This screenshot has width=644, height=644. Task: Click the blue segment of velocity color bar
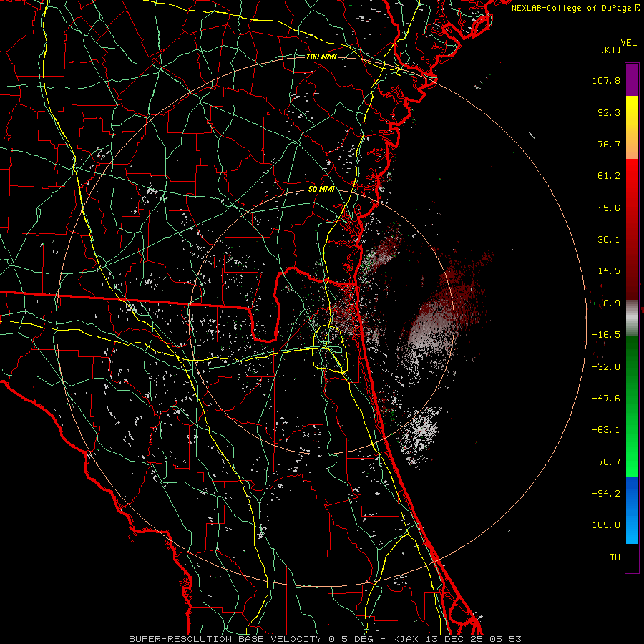[x=632, y=510]
